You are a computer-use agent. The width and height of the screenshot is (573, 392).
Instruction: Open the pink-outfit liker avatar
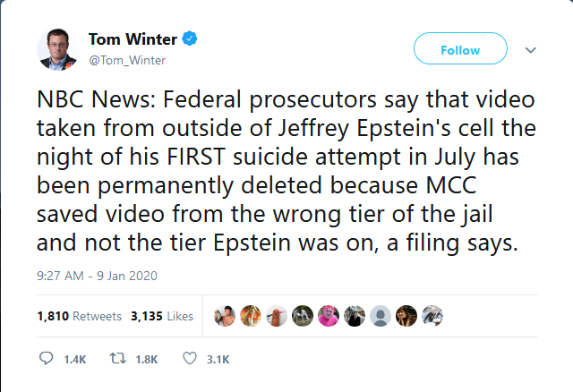tap(327, 316)
